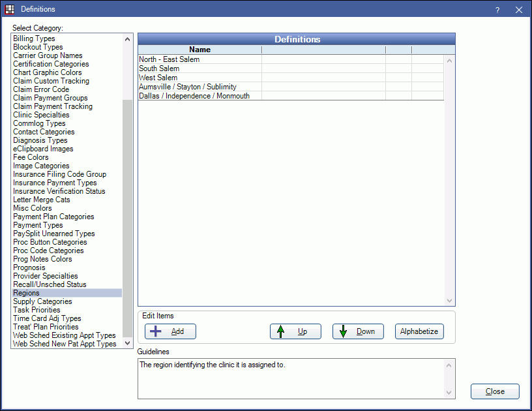
Task: Click the Name column header
Action: pos(200,50)
